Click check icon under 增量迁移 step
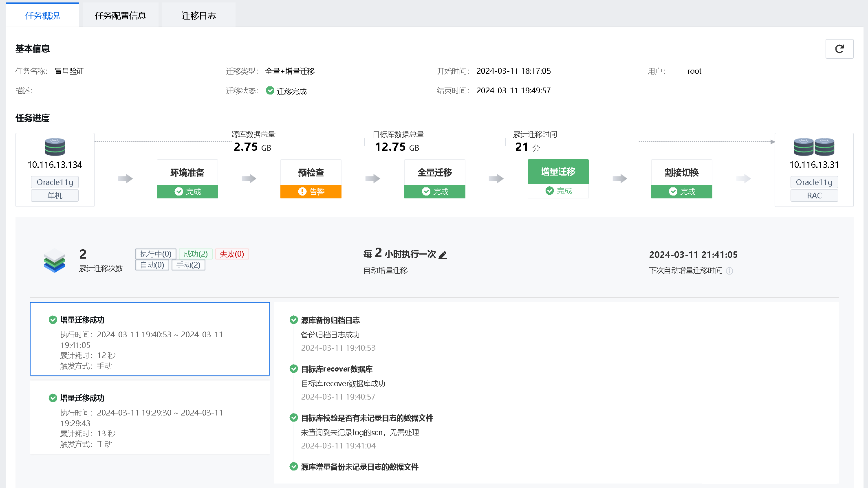868x488 pixels. click(x=549, y=191)
